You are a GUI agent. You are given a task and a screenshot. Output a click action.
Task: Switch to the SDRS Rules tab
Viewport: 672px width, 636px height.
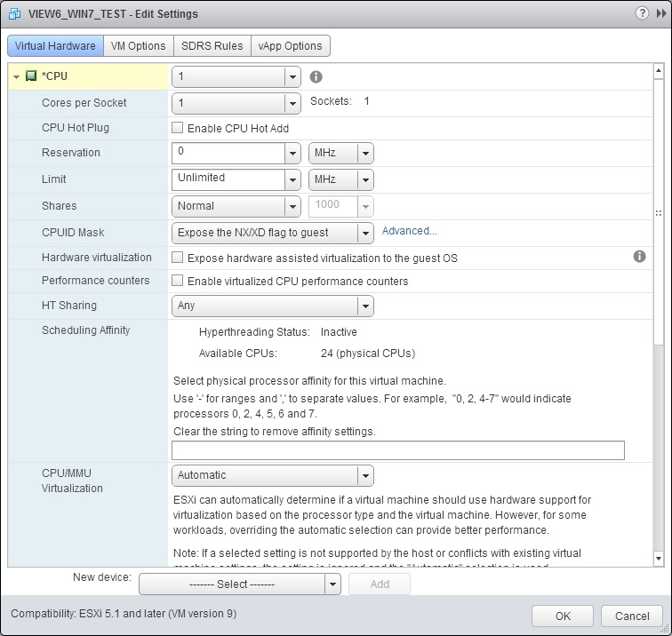(x=212, y=46)
